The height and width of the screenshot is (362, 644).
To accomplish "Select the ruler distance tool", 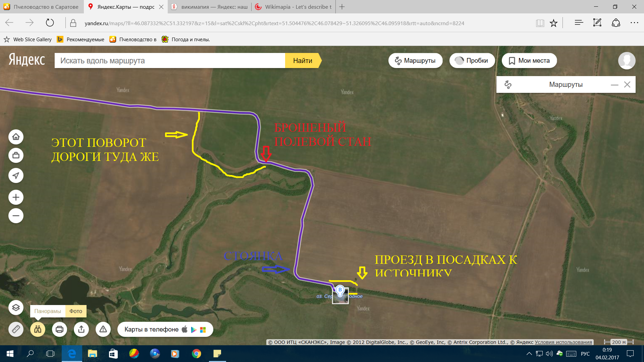I will [x=16, y=329].
